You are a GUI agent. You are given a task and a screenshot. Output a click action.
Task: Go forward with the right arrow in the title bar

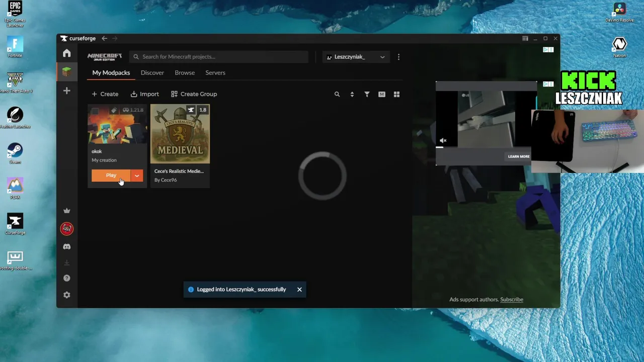tap(115, 38)
